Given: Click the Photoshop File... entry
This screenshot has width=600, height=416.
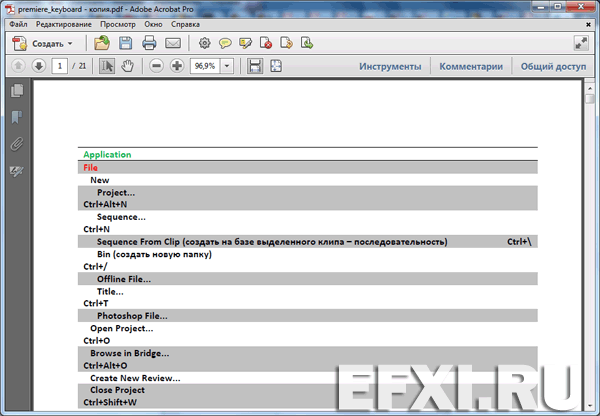Looking at the screenshot, I should pos(132,316).
